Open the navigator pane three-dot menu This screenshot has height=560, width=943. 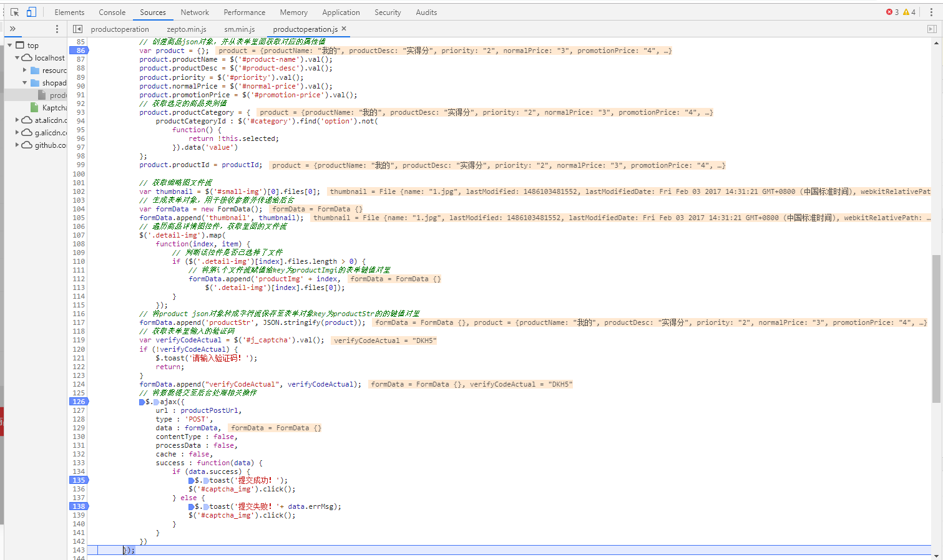[x=57, y=29]
